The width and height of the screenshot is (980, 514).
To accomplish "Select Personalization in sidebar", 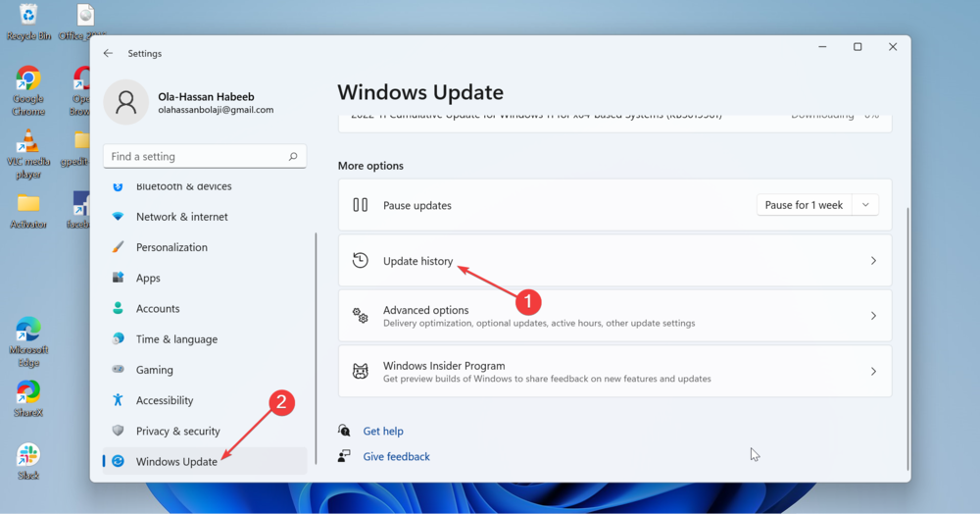I will 205,247.
